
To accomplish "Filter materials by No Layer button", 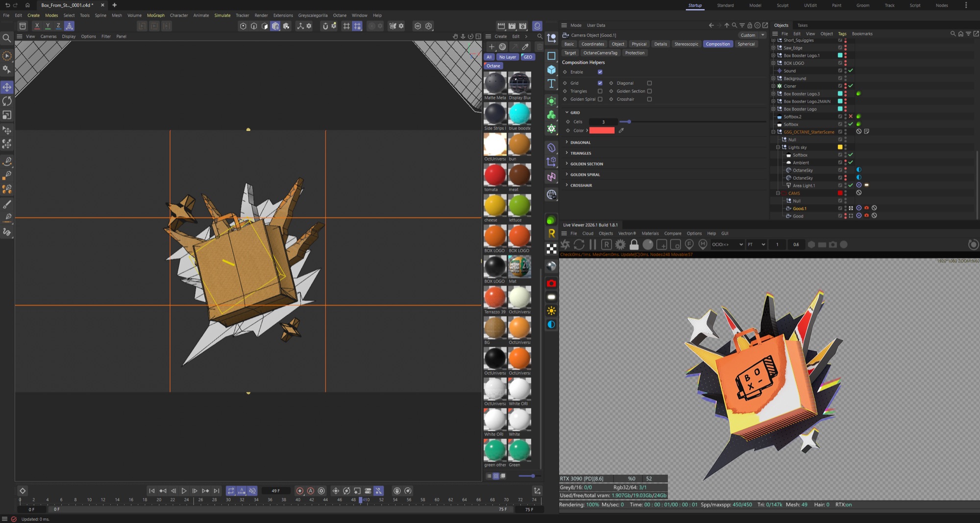I will pyautogui.click(x=508, y=57).
